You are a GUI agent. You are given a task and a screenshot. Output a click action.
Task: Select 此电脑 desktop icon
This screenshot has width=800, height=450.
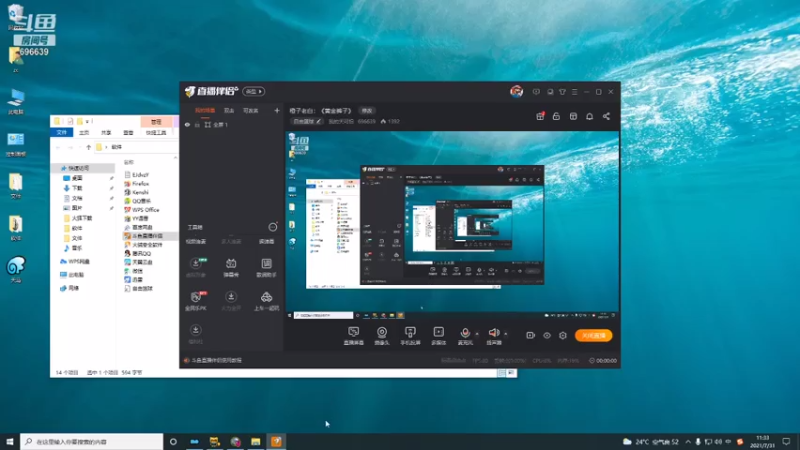(x=16, y=102)
